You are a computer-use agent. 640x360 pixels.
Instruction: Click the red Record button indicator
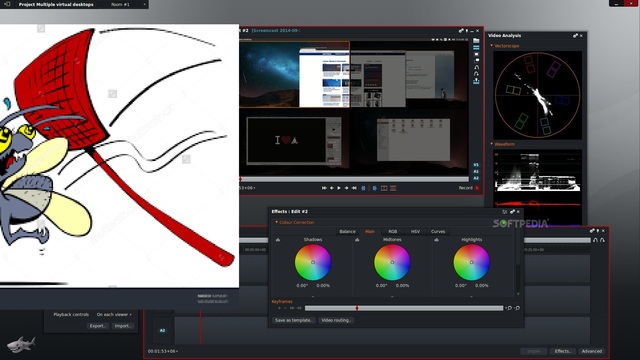[477, 188]
